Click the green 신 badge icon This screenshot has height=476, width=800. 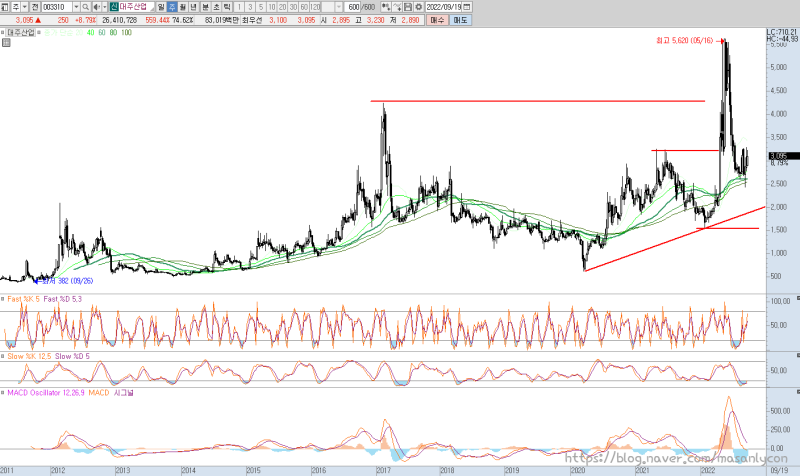pos(114,7)
